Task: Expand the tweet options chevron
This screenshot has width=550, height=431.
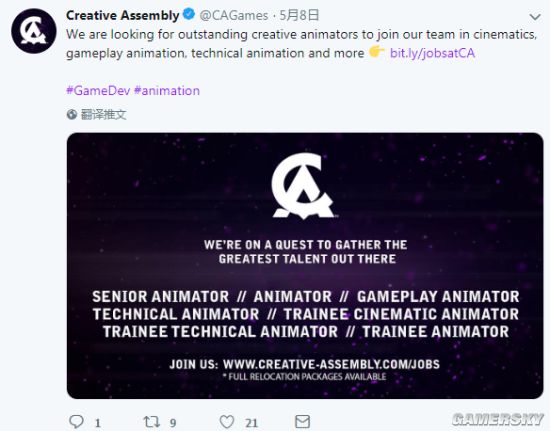Action: (535, 16)
